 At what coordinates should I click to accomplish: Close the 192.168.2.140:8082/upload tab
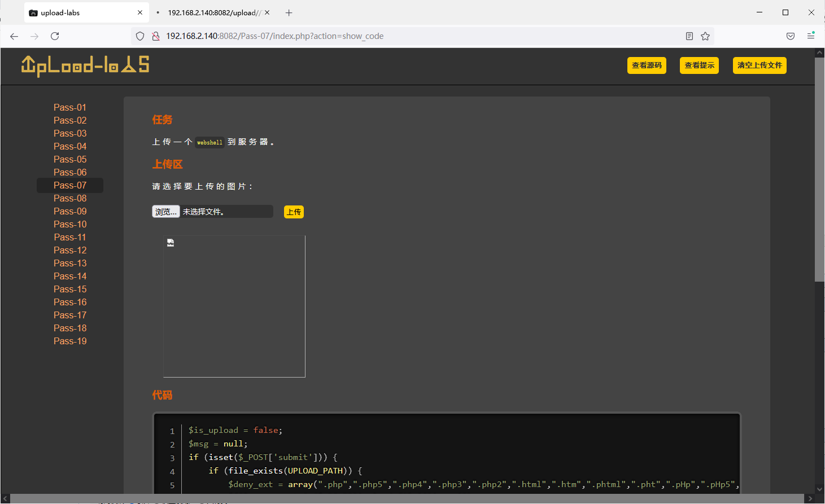click(267, 12)
